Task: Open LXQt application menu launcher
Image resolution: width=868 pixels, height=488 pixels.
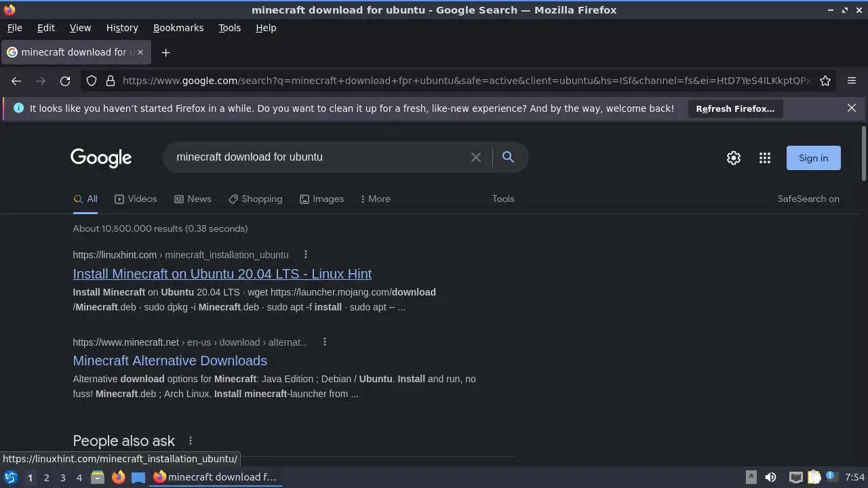Action: click(10, 477)
